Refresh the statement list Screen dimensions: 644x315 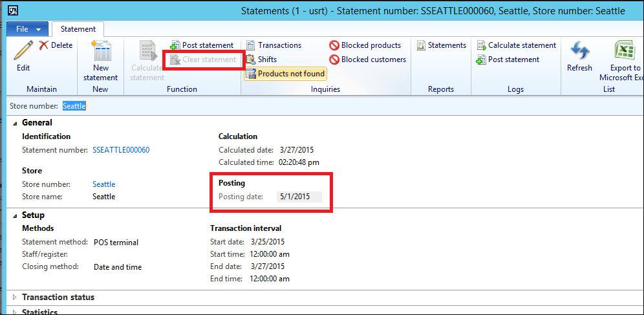(x=579, y=56)
